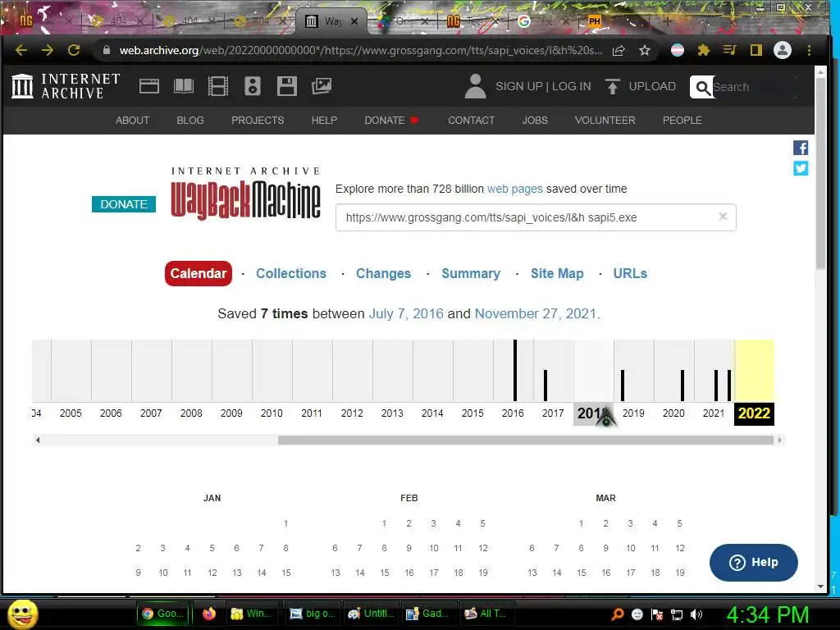
Task: Select year 2016 on the timeline
Action: 513,413
